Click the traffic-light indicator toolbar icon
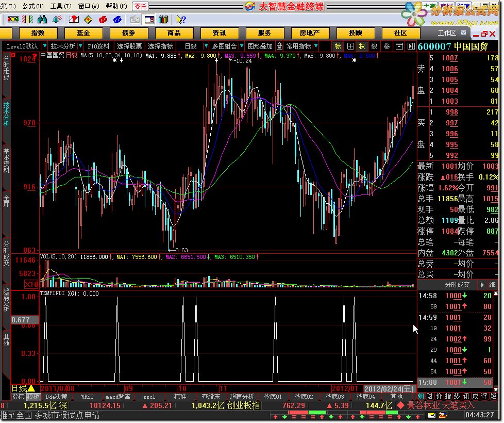Viewport: 504px width, 423px height. click(13, 20)
